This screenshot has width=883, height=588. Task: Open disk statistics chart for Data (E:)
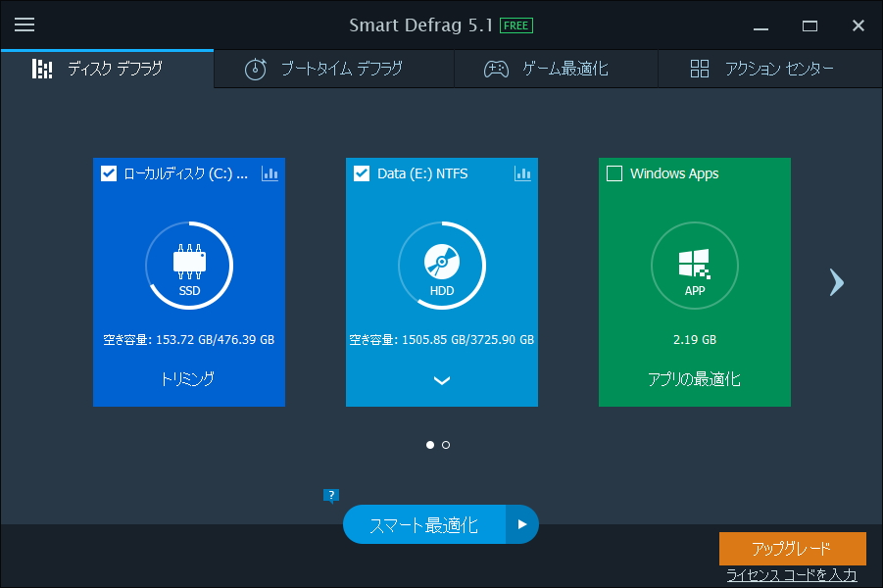pos(523,173)
